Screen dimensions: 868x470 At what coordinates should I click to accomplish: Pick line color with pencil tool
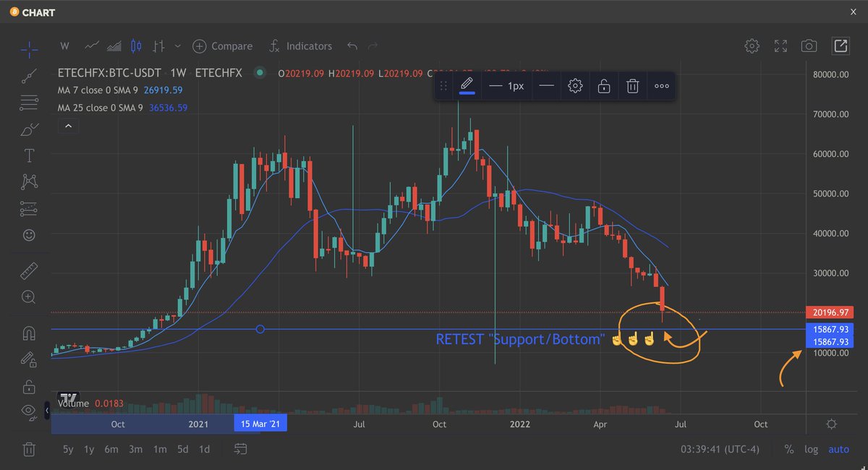[x=467, y=85]
